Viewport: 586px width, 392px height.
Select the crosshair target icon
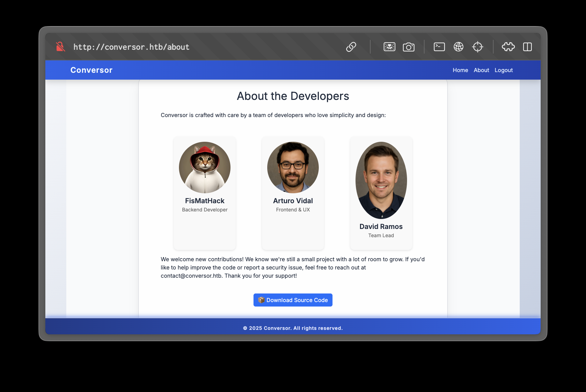(x=477, y=47)
